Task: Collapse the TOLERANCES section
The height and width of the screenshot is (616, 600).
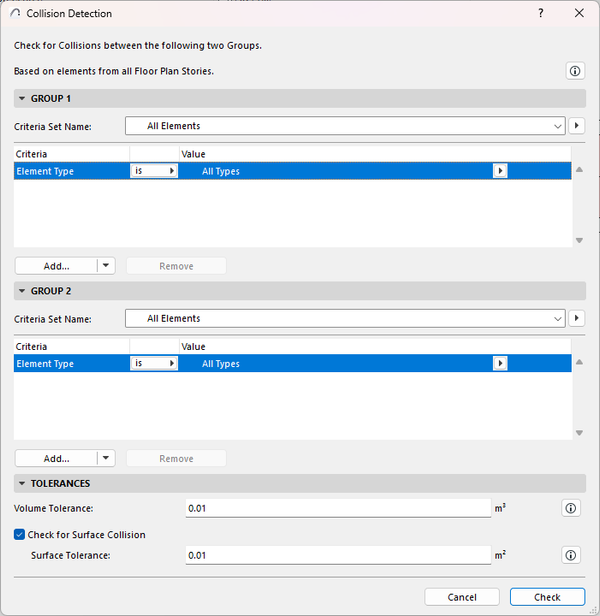Action: pyautogui.click(x=22, y=483)
